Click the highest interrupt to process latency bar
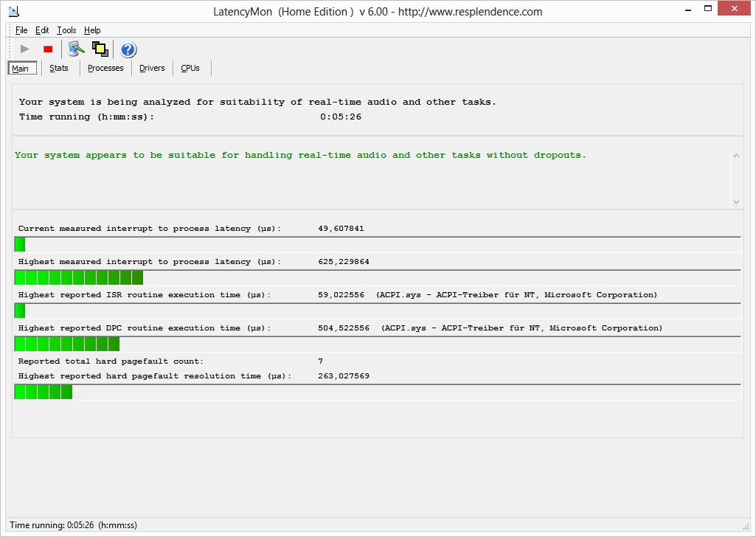Screen dimensions: 756x537 (378, 278)
